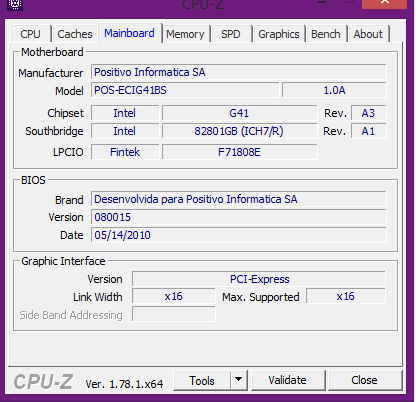Switch to the CPU tab
The width and height of the screenshot is (420, 402).
tap(30, 34)
